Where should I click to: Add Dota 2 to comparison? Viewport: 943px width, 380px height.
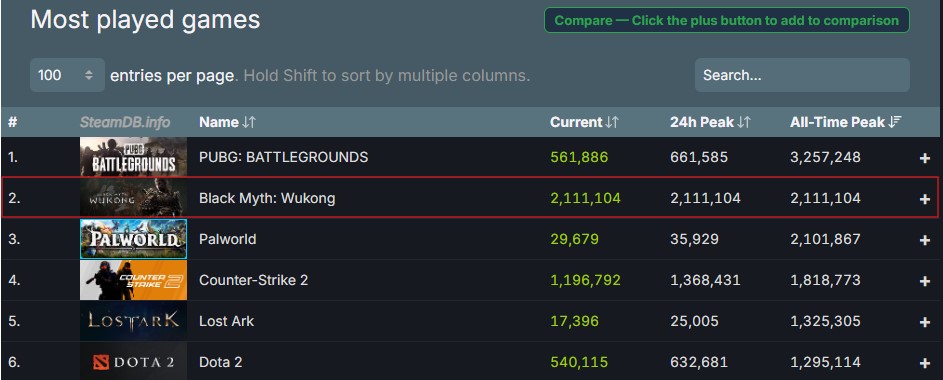click(x=924, y=363)
